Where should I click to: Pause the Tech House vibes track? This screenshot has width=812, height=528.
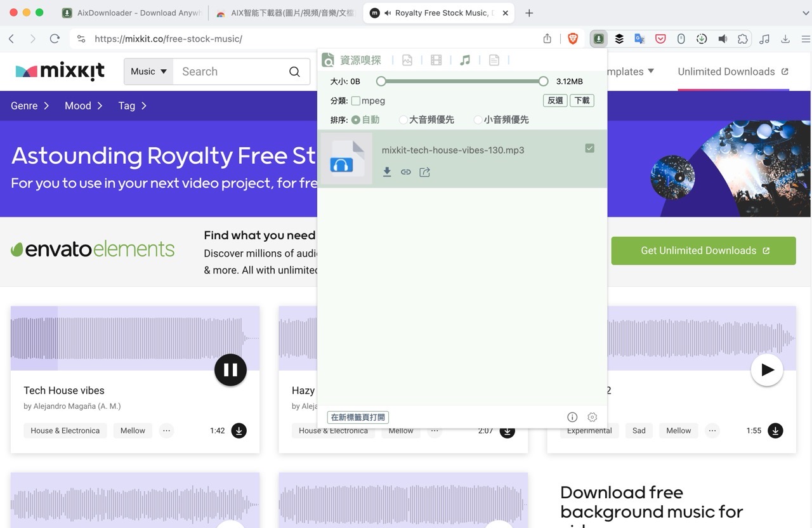click(x=230, y=370)
